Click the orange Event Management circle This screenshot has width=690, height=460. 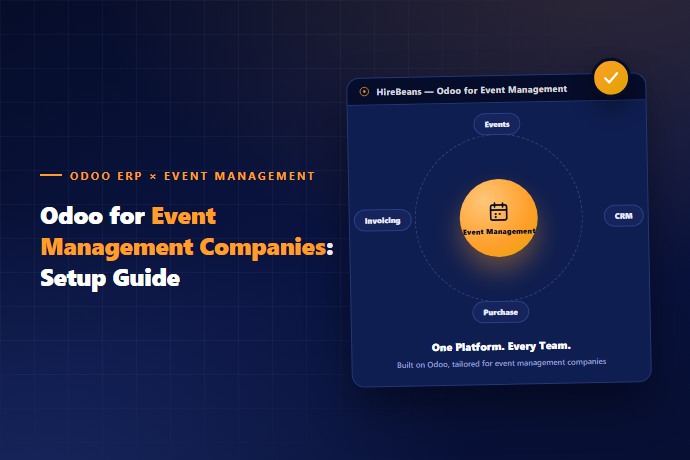point(499,218)
